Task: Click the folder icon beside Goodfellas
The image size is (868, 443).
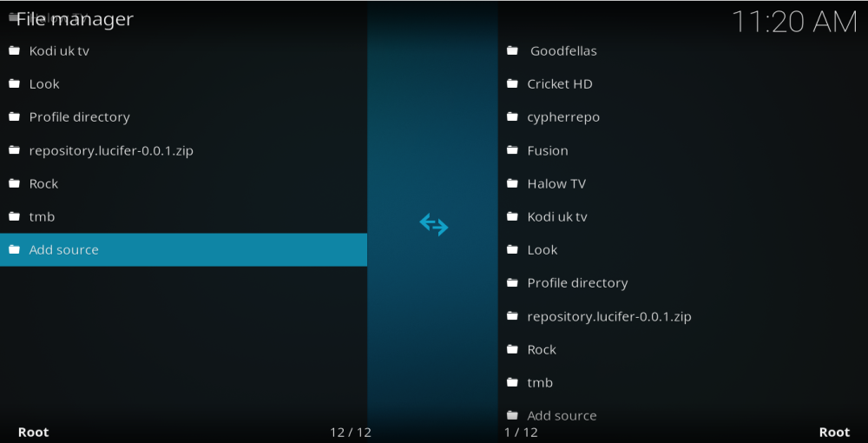Action: [512, 50]
